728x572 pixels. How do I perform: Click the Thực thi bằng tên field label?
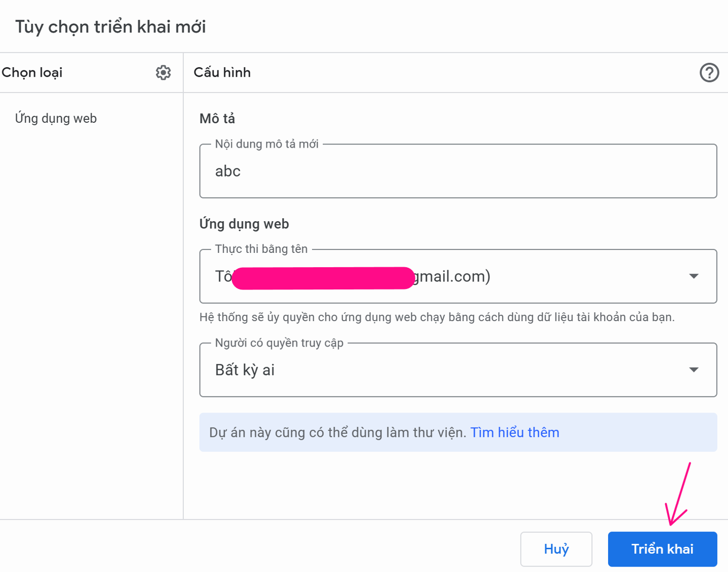coord(261,249)
